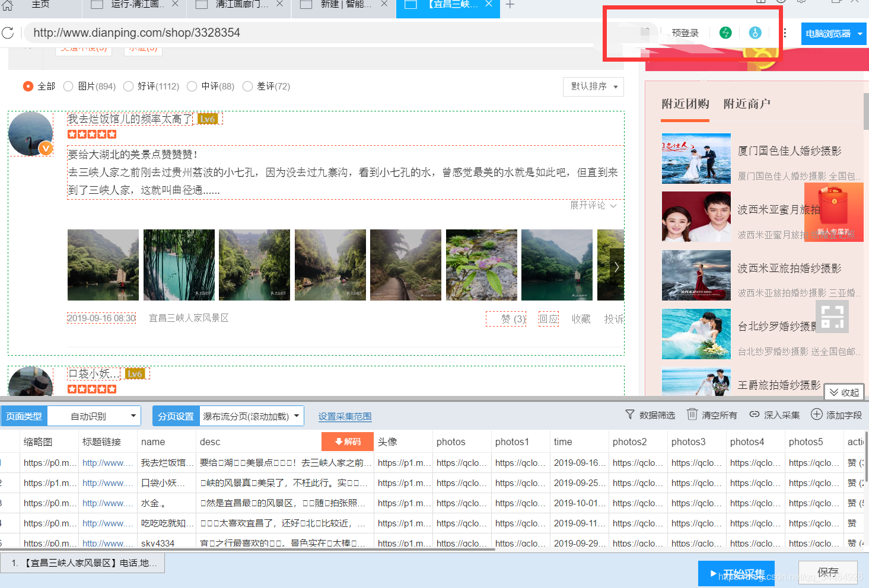Select the 图片(894) radio button
Image resolution: width=869 pixels, height=588 pixels.
tap(68, 87)
